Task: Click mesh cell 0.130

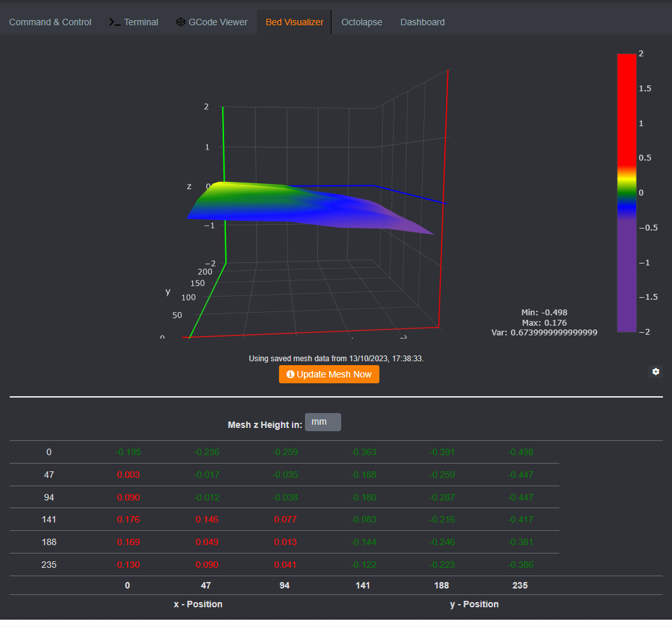Action: 128,565
